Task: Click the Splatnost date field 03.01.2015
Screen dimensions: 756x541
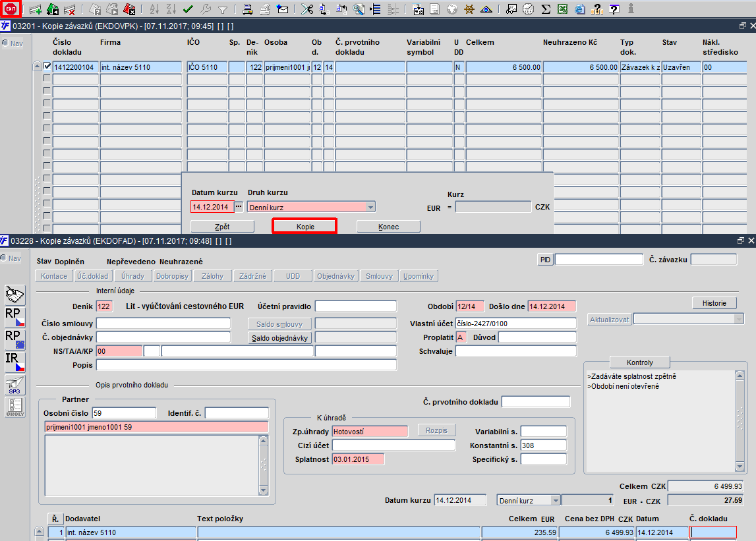Action: pos(359,459)
